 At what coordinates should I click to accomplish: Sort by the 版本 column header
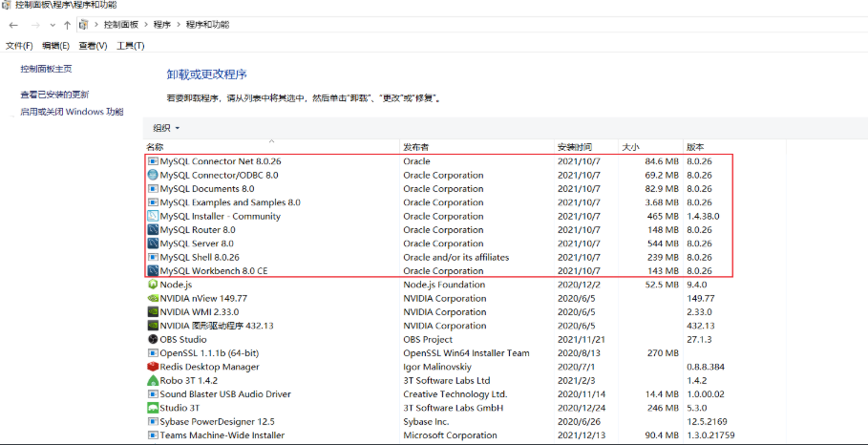coord(734,147)
